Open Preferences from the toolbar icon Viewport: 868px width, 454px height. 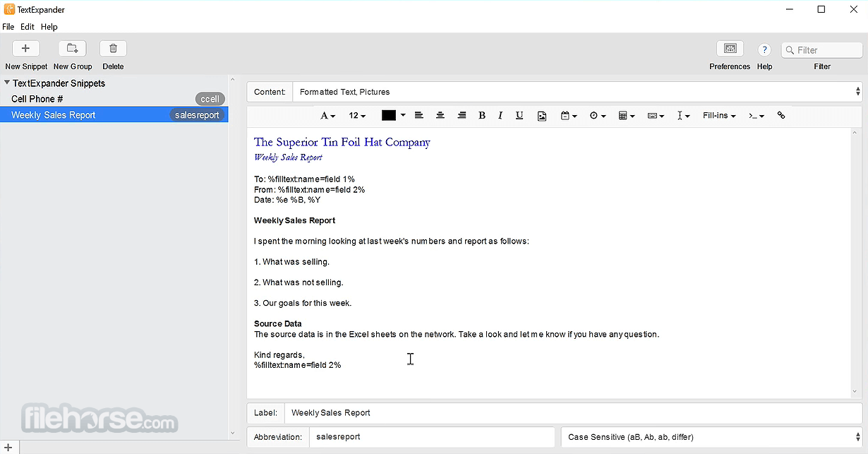click(x=730, y=49)
